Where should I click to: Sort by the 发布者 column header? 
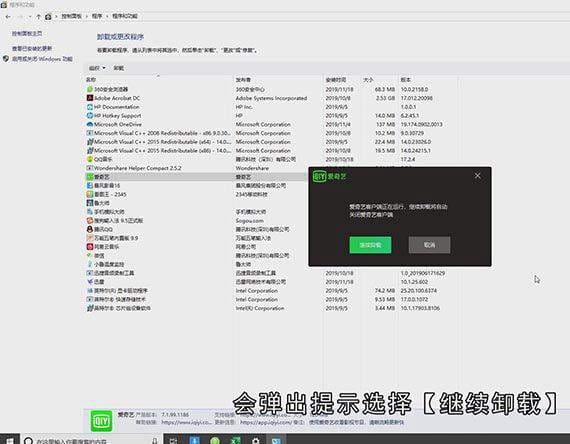(243, 79)
